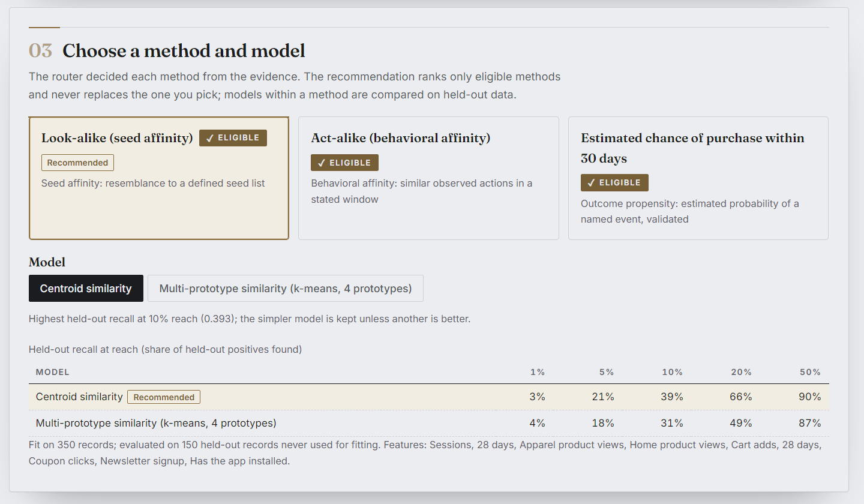
Task: Click the 49% cell in Multi-prototype row
Action: (x=742, y=423)
